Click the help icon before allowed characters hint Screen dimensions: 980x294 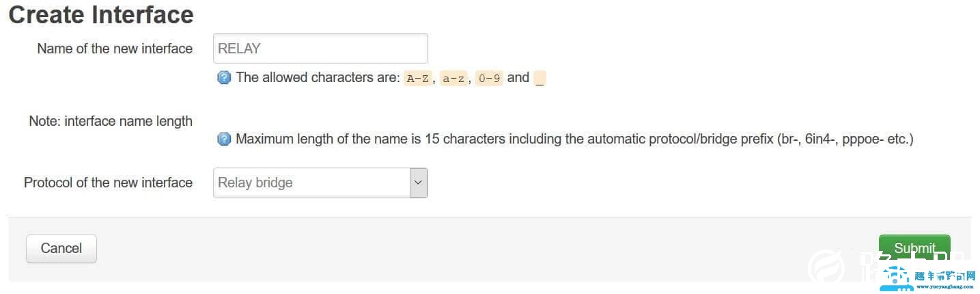[224, 78]
